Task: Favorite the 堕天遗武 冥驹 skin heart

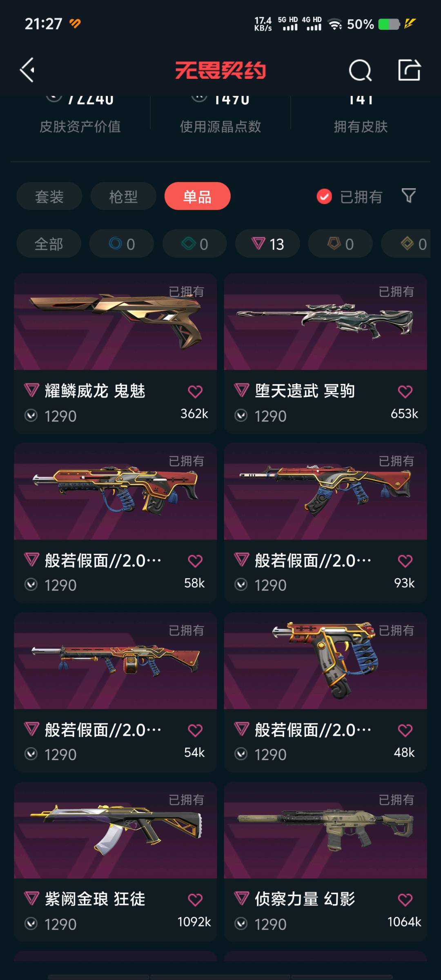Action: pyautogui.click(x=405, y=392)
